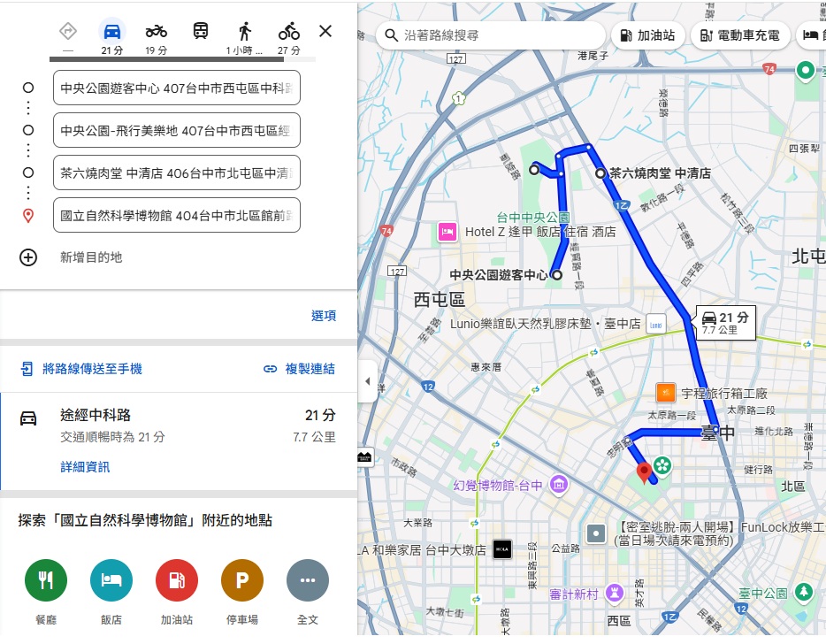Image resolution: width=826 pixels, height=644 pixels.
Task: Open 詳細資訊 route details
Action: (85, 467)
